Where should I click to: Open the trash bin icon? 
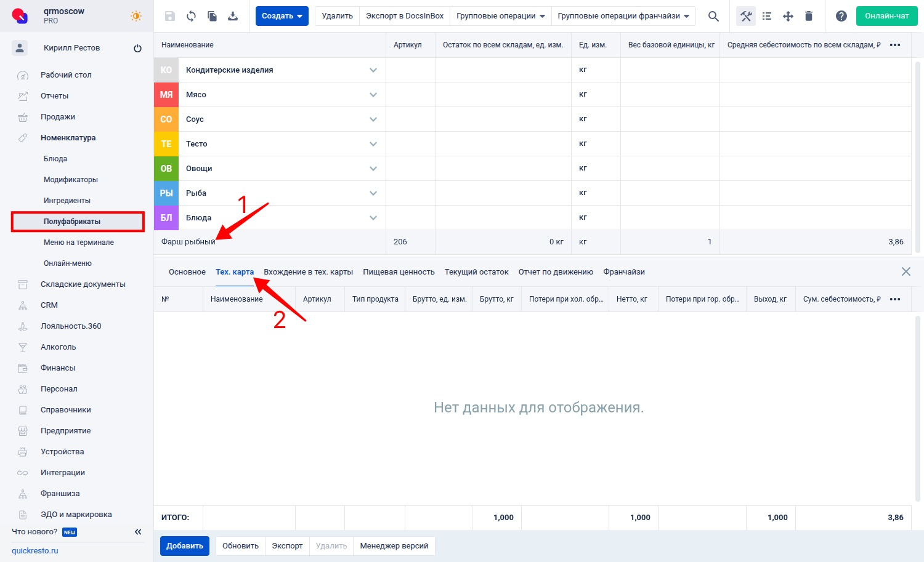[809, 16]
